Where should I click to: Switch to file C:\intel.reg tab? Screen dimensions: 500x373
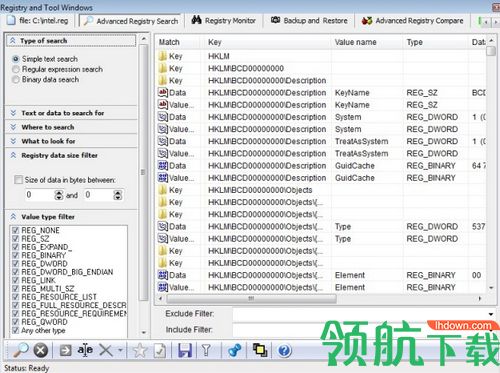[x=38, y=21]
